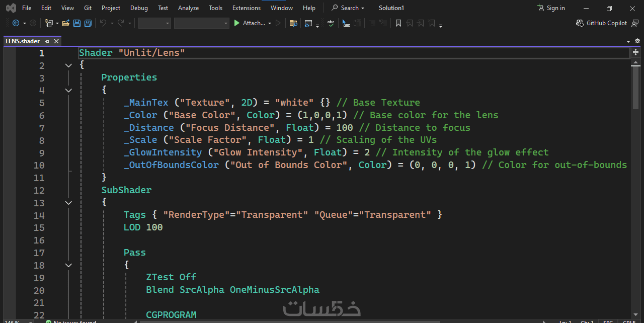Screen dimensions: 644x323
Task: Click the vertical scrollbar thumb
Action: [636, 88]
